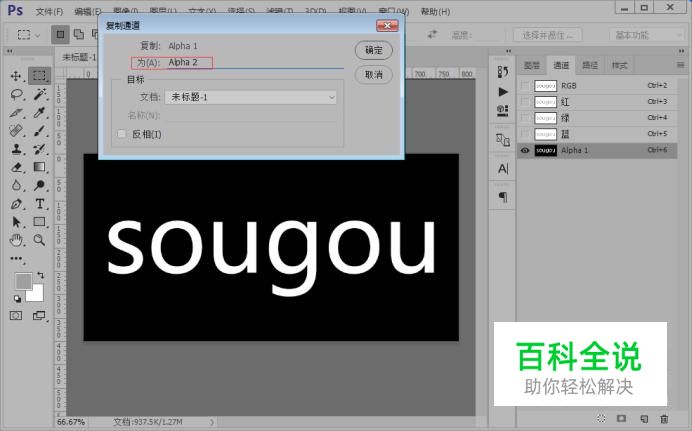The width and height of the screenshot is (692, 431).
Task: Switch to the 通道 tab
Action: click(561, 66)
